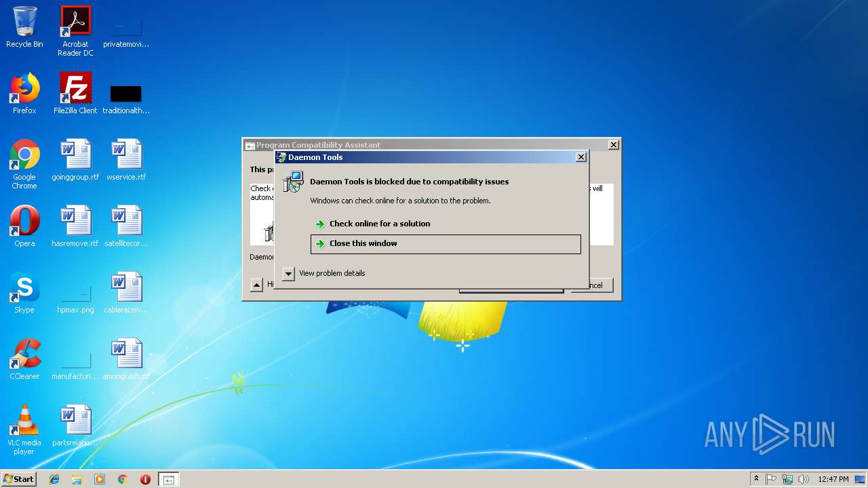Open the Start menu
868x488 pixels.
tap(19, 479)
